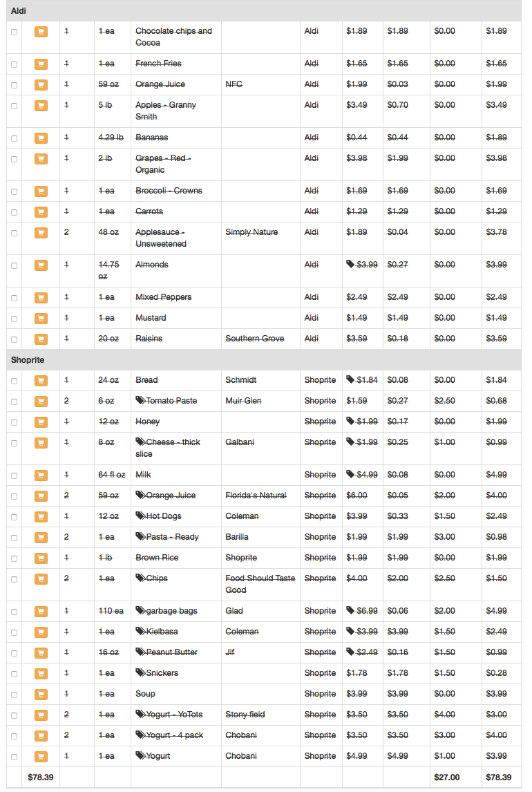This screenshot has width=532, height=792.
Task: Tick checkbox for Raisins row
Action: click(x=14, y=340)
